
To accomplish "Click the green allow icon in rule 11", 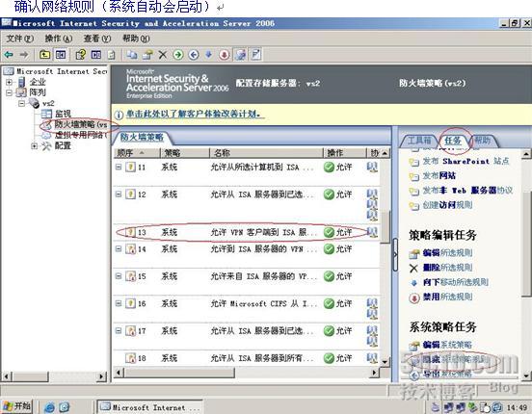I will (x=329, y=167).
